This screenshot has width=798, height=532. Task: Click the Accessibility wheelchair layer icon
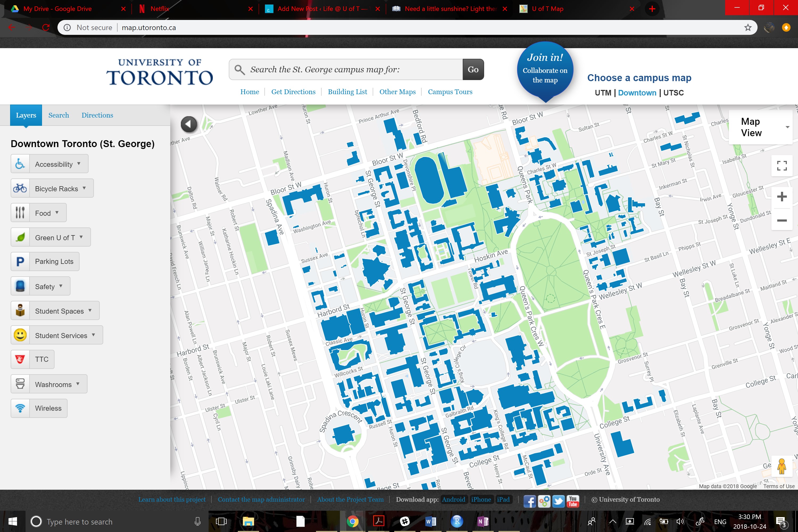(x=20, y=164)
